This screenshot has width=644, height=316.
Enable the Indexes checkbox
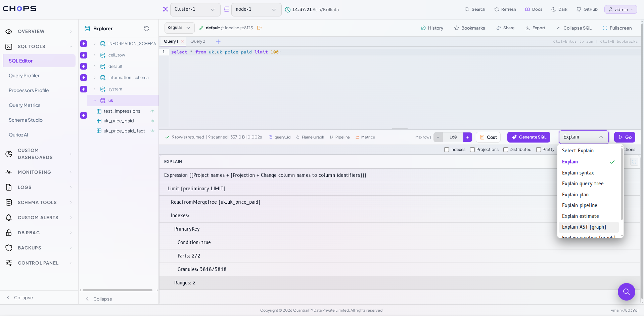tap(447, 150)
